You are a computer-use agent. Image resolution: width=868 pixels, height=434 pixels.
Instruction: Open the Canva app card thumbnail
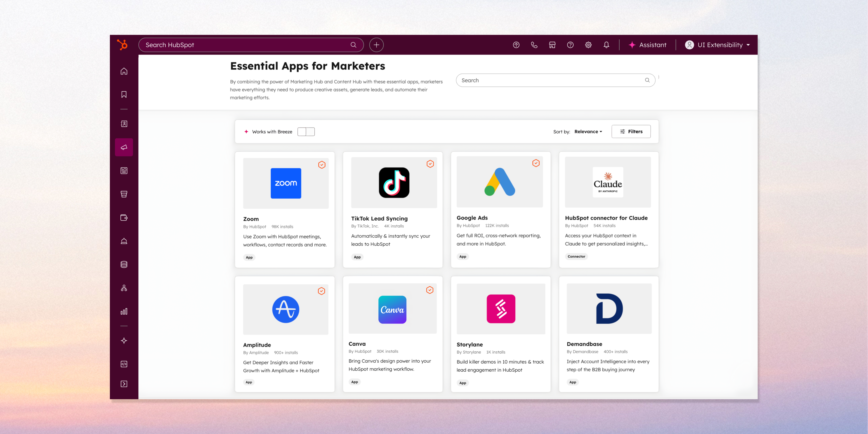click(392, 309)
